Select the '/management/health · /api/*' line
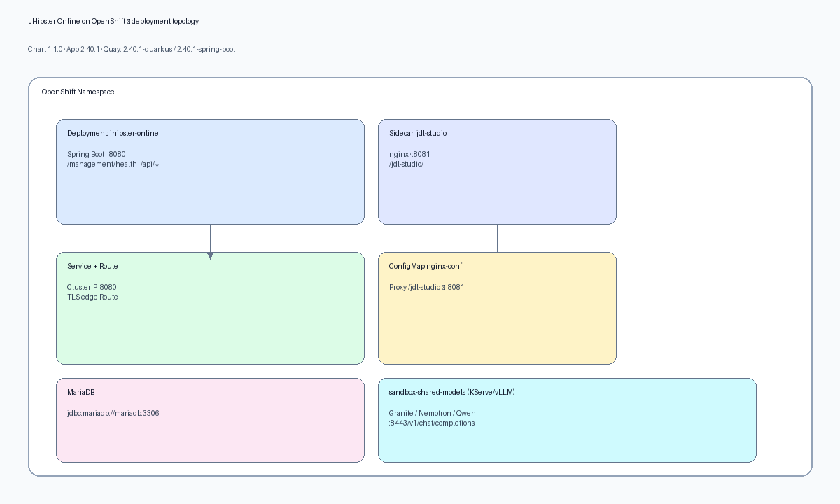Screen dimensions: 840x504 (x=113, y=164)
